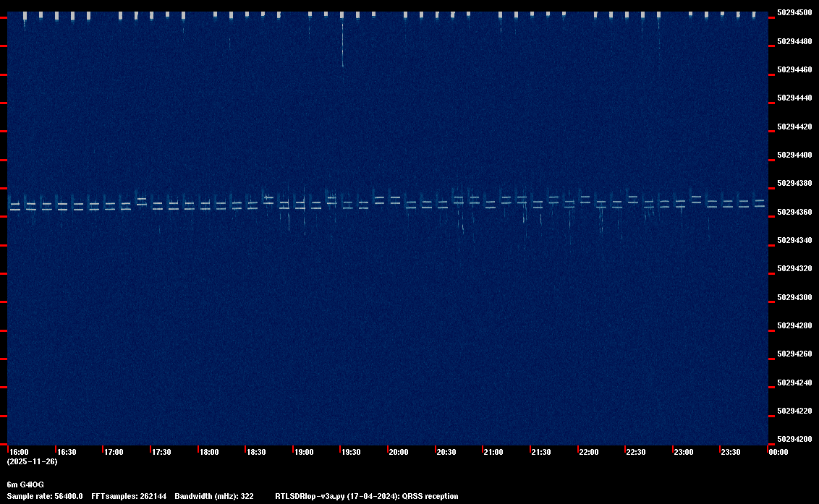Click the FFTsamples: 262144 text
This screenshot has width=819, height=504.
[x=129, y=496]
